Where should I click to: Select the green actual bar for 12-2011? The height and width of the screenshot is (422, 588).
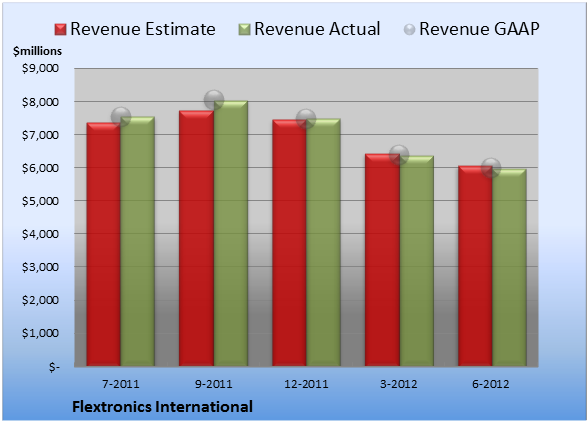(x=324, y=242)
